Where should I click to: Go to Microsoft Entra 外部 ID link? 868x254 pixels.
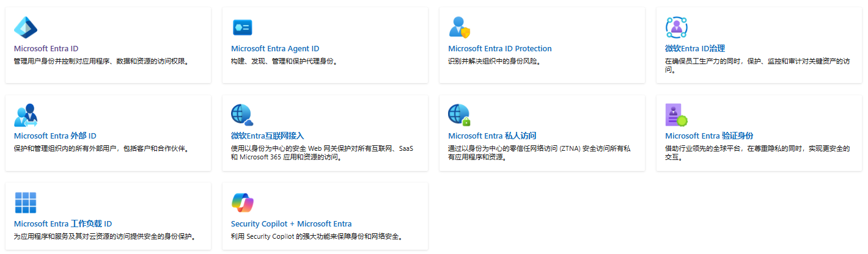click(x=55, y=136)
